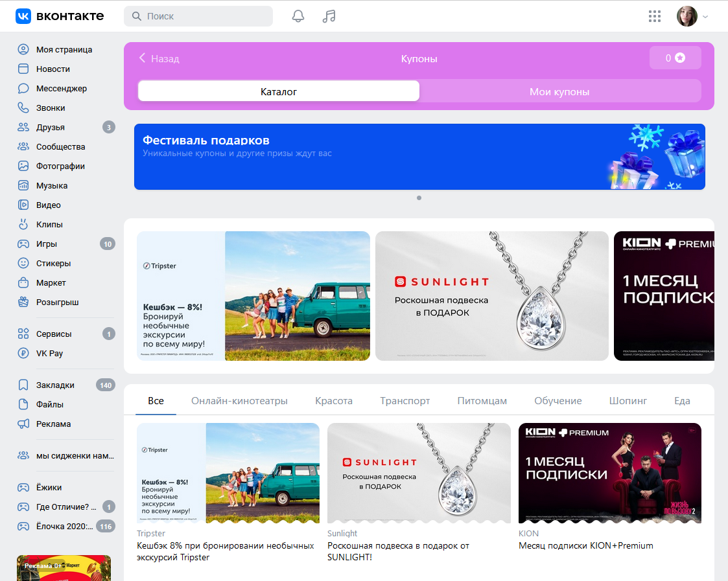Select Еда category tab
Image resolution: width=728 pixels, height=581 pixels.
click(682, 401)
